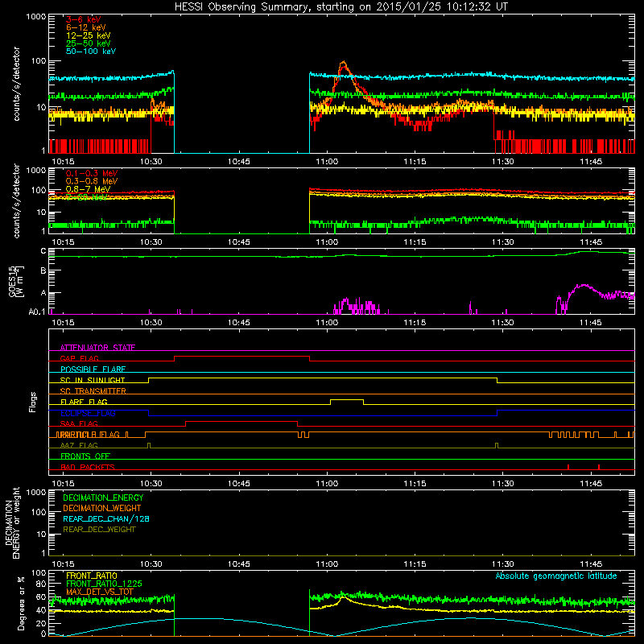Click the DECIMATION_ENERGY legend label

click(x=103, y=497)
